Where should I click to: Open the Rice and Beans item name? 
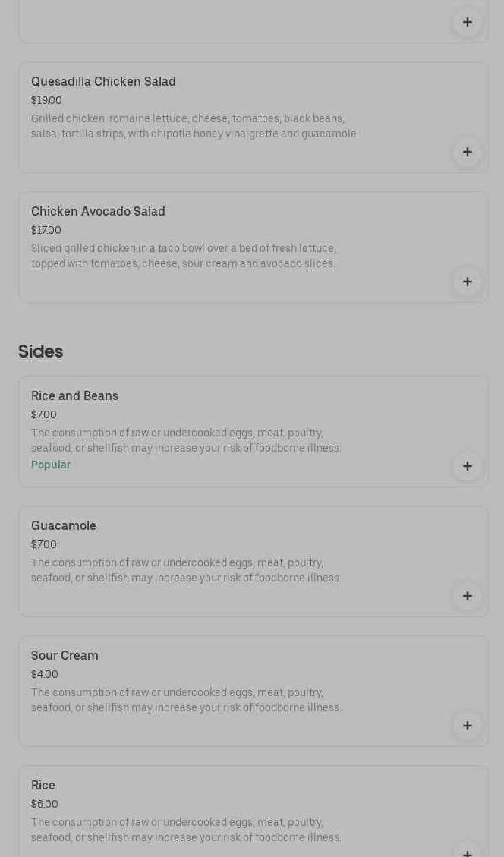74,396
